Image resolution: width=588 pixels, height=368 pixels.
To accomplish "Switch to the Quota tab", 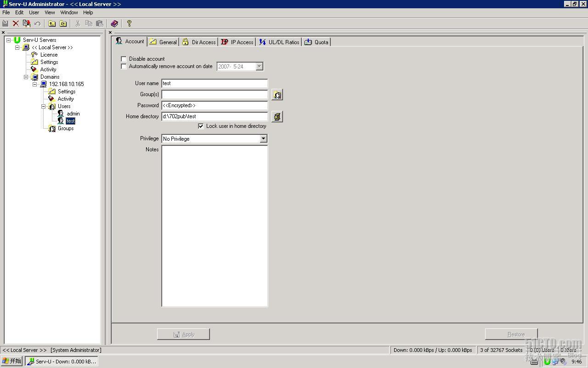I will tap(317, 42).
